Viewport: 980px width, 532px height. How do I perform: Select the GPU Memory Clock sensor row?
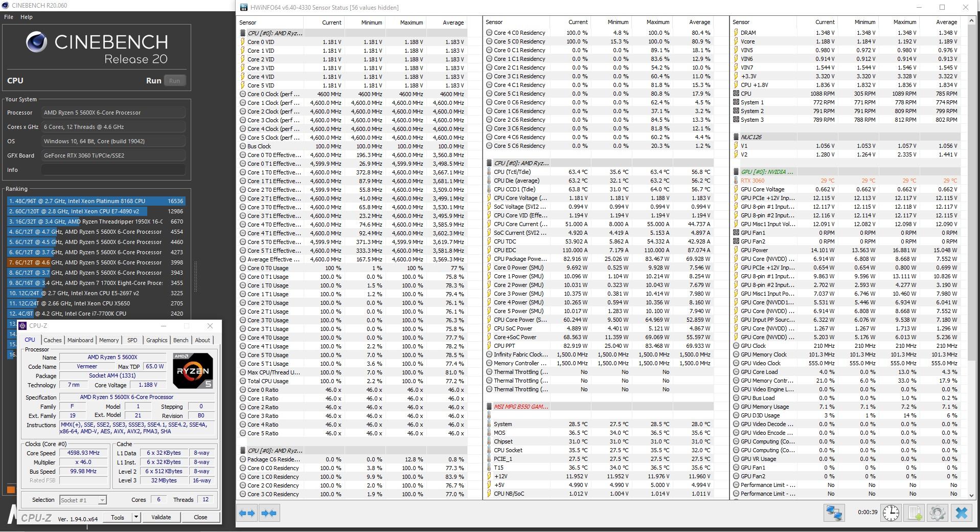[x=846, y=354]
